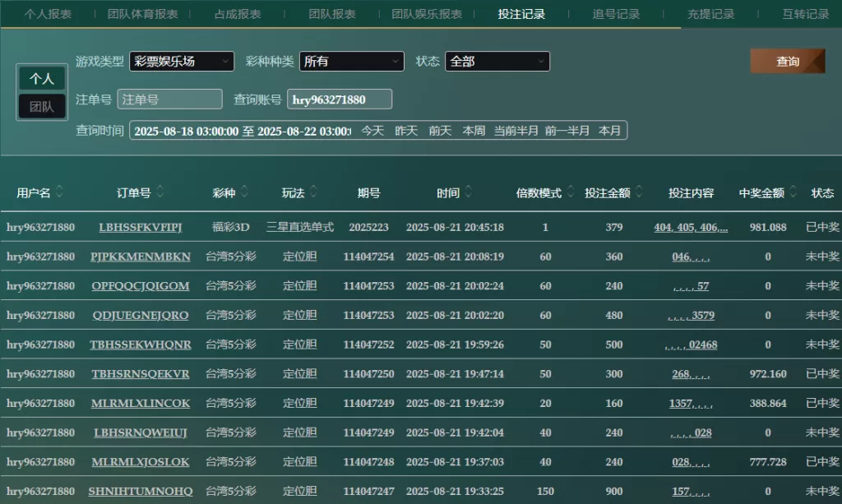The width and height of the screenshot is (842, 504).
Task: Click the 投注内容 column header
Action: click(x=691, y=192)
